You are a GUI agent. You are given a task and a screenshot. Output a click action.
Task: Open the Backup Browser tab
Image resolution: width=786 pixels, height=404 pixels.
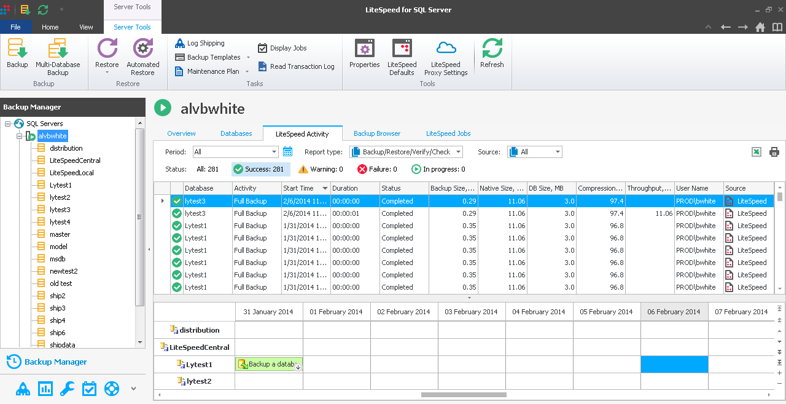(377, 134)
